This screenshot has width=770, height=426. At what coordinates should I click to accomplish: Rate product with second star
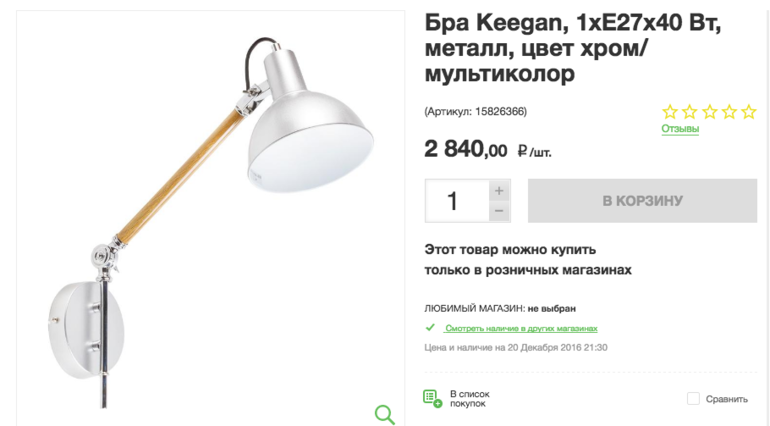click(689, 112)
